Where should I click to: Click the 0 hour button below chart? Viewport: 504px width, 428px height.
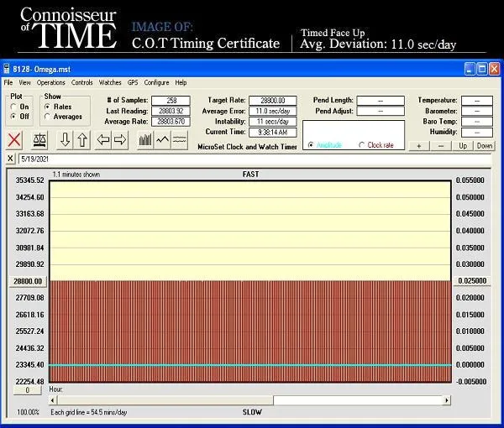point(28,390)
